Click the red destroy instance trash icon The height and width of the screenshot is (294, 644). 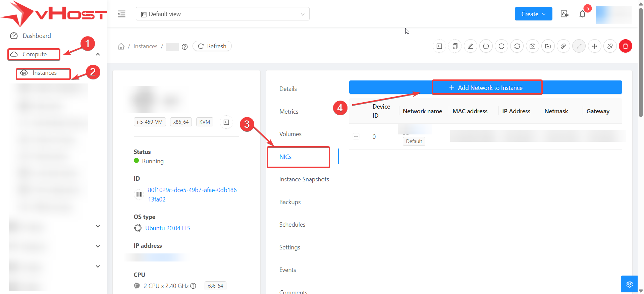pyautogui.click(x=626, y=46)
